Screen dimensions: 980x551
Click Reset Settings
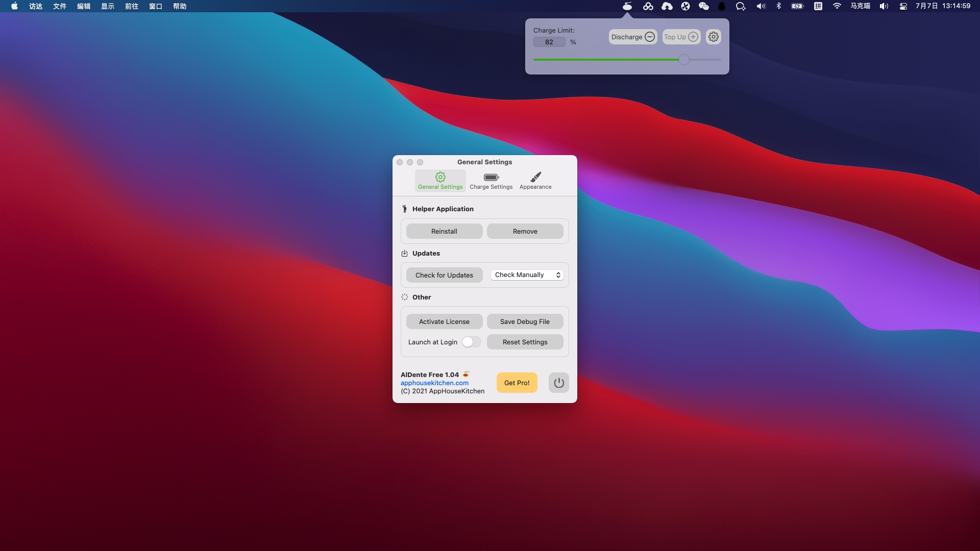point(525,342)
